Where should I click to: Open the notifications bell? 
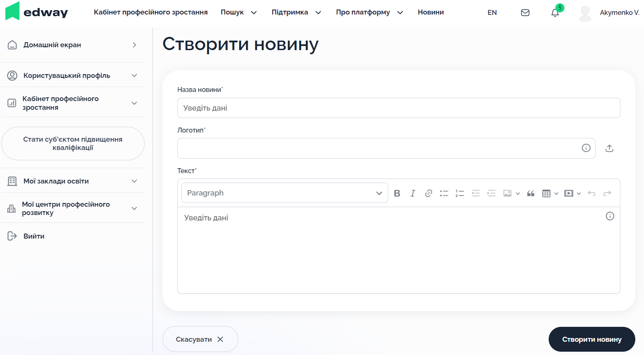555,12
